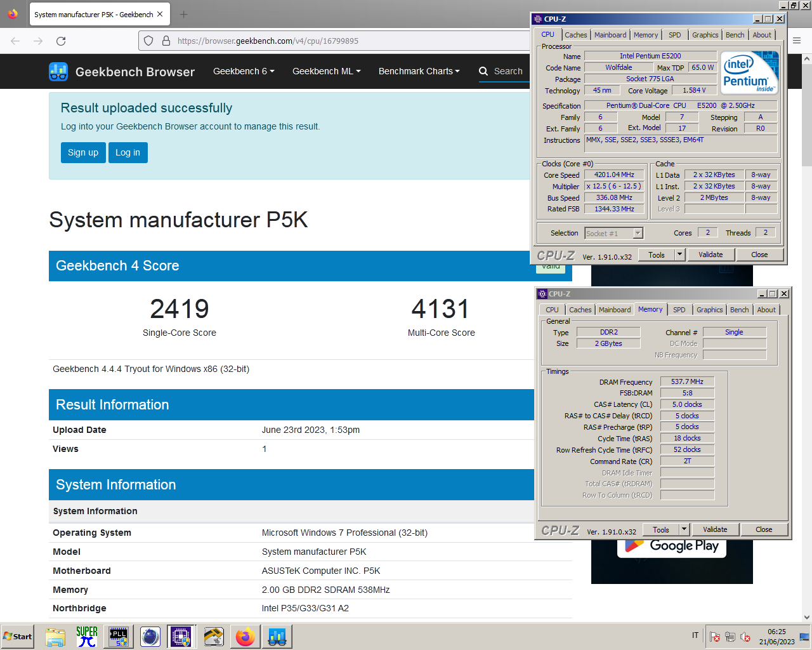Click the IT language indicator

(695, 635)
